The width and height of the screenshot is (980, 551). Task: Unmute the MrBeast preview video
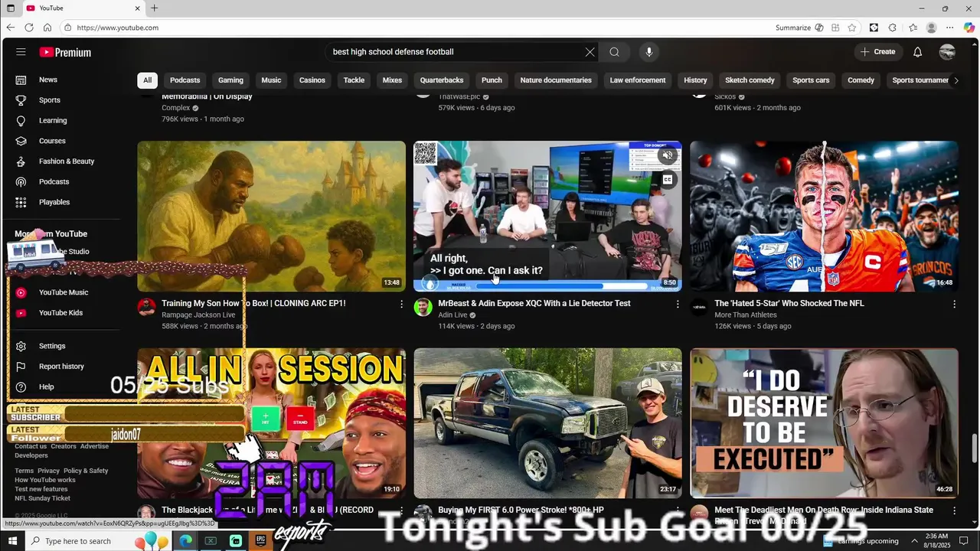pos(668,155)
